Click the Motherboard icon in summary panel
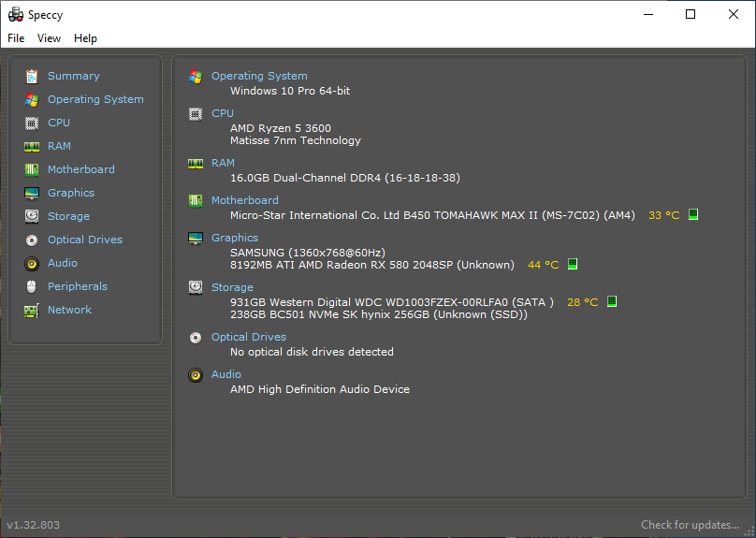Screen dimensions: 756x538 tap(196, 200)
